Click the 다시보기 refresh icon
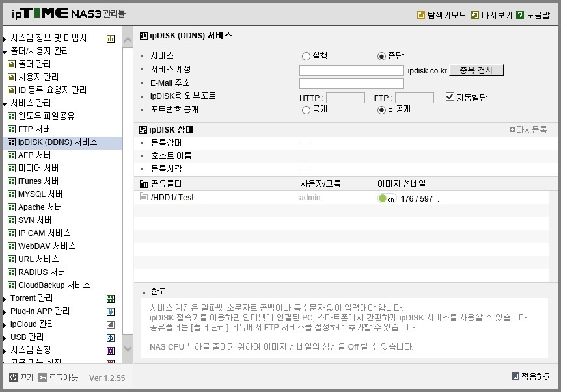Screen dimensions: 561x392 point(475,15)
